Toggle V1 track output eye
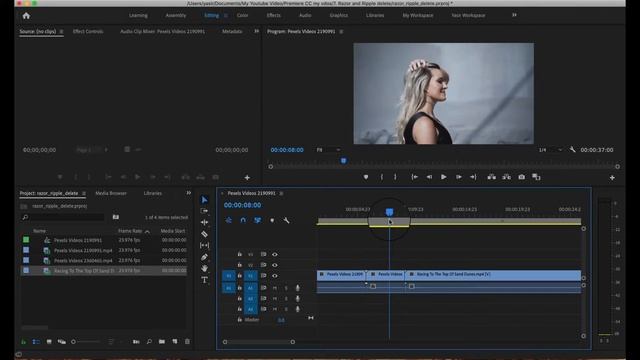Screen dimensions: 640x360 point(275,276)
